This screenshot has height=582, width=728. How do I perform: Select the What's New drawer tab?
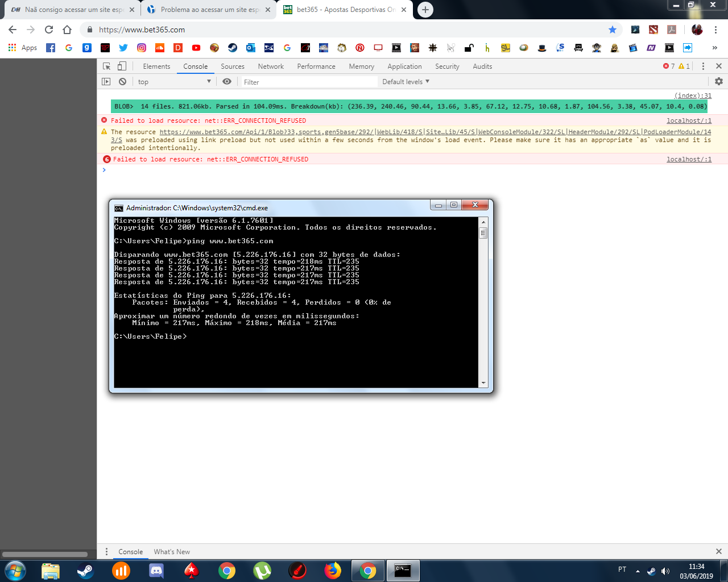[172, 552]
